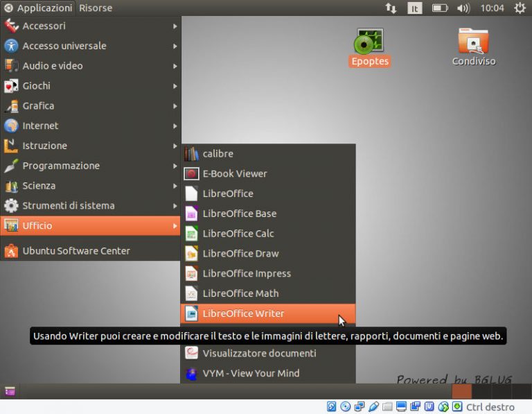Open the power session menu
This screenshot has height=414, width=532.
520,8
